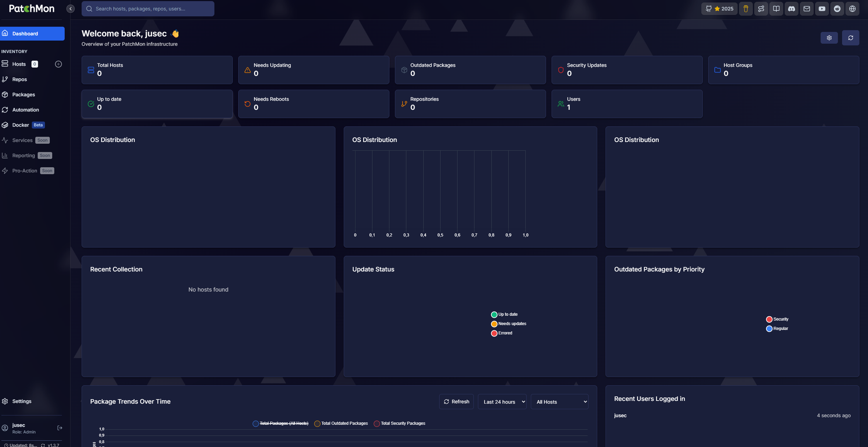Click the search hosts, packages field
The height and width of the screenshot is (447, 868).
[x=148, y=9]
